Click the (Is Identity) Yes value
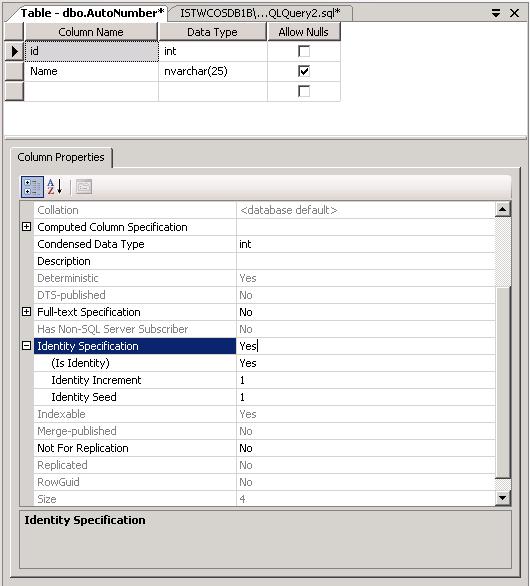 [x=366, y=363]
